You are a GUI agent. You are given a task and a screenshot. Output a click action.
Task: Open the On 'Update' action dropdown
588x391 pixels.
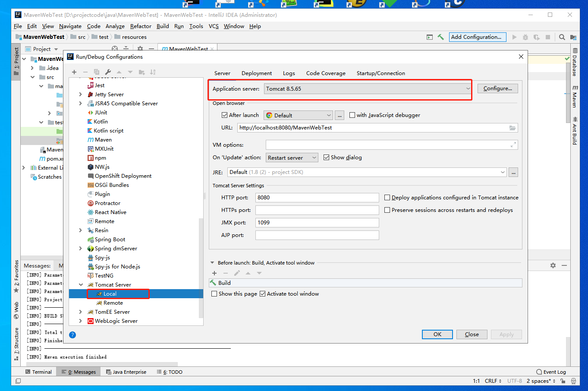coord(292,158)
